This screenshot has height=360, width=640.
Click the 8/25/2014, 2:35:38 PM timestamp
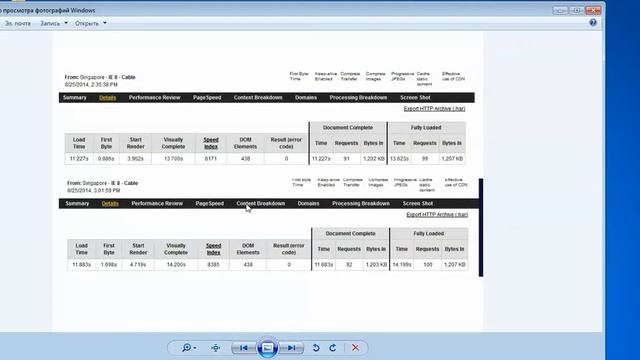pos(91,84)
